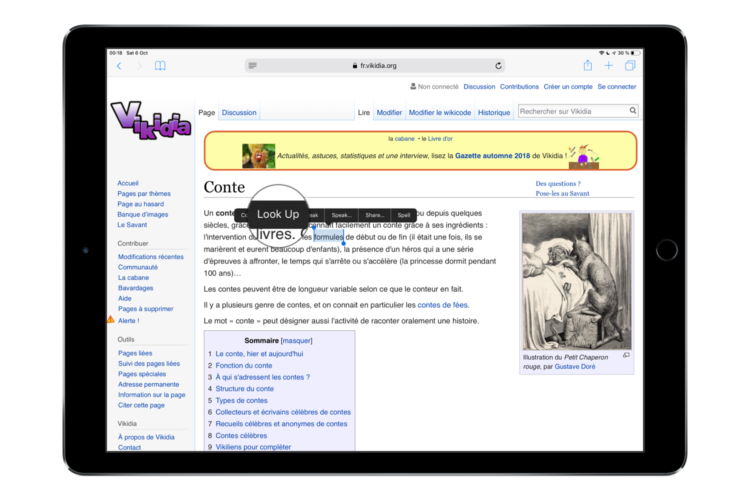
Task: Select the Page tab
Action: point(207,112)
